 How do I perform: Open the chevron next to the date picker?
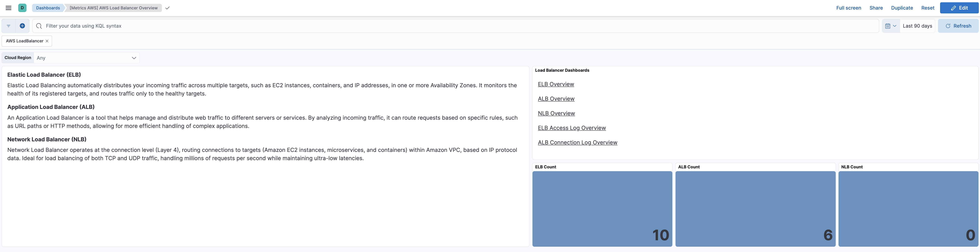[x=895, y=26]
